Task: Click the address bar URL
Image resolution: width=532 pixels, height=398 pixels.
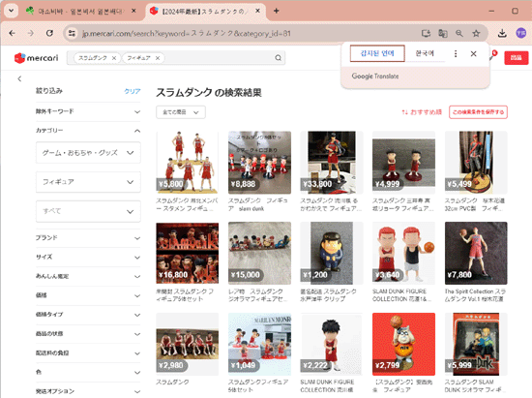Action: tap(187, 33)
